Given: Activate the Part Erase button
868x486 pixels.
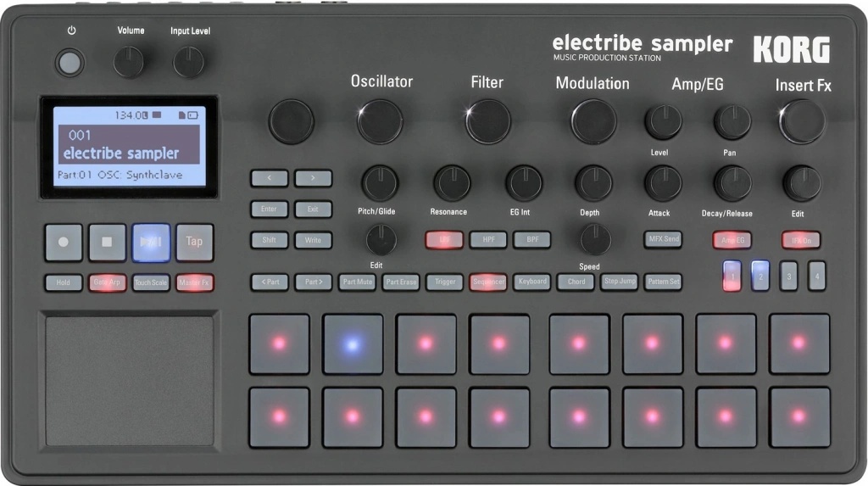Looking at the screenshot, I should 401,282.
